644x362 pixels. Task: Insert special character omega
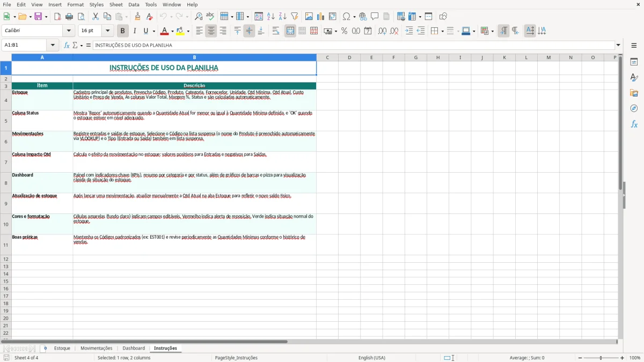(x=346, y=17)
